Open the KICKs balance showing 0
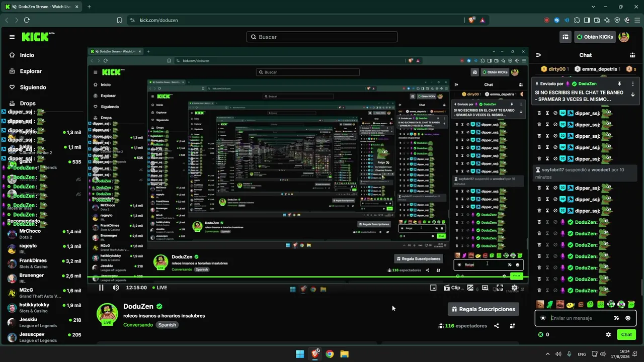 [544, 334]
